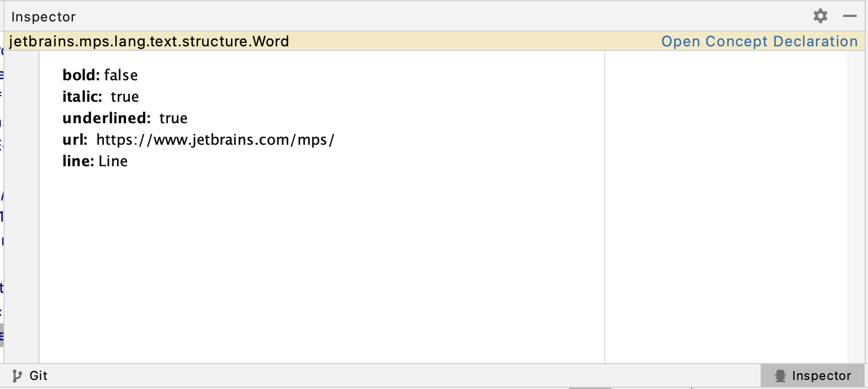868x389 pixels.
Task: Open Concept Declaration for Word
Action: [759, 41]
